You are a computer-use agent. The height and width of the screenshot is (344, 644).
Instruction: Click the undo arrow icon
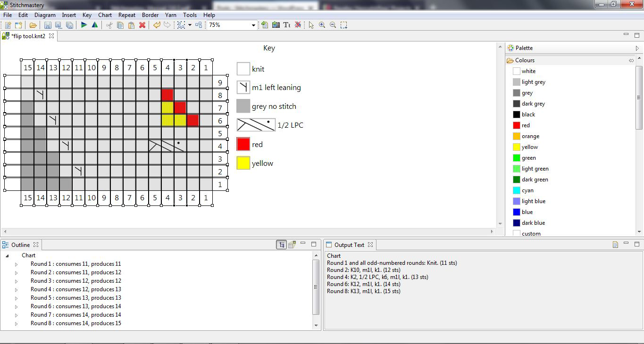coord(157,25)
